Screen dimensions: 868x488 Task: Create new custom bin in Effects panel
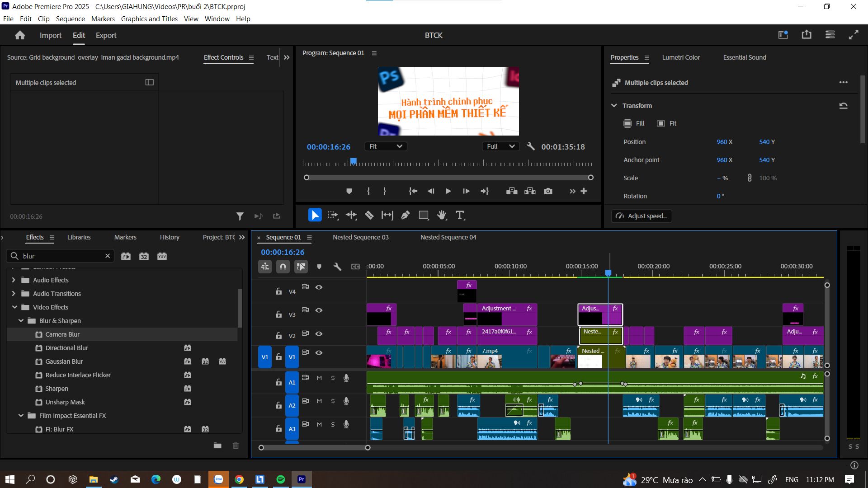click(x=217, y=446)
